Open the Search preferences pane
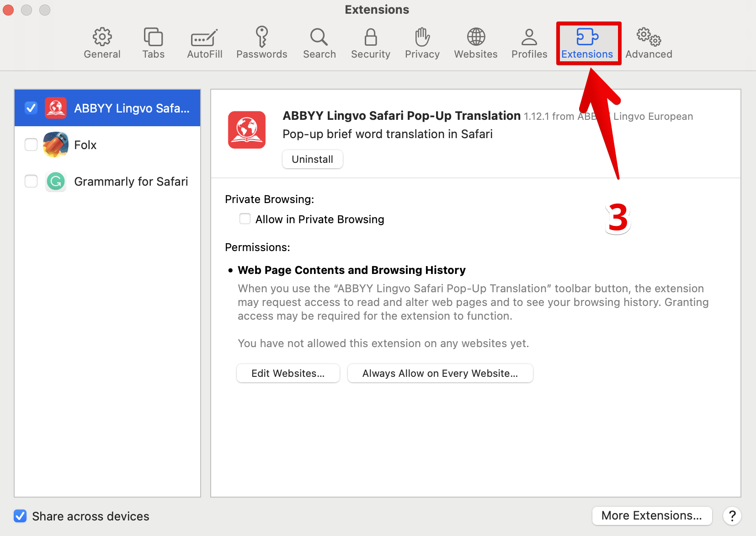The image size is (756, 536). [319, 43]
